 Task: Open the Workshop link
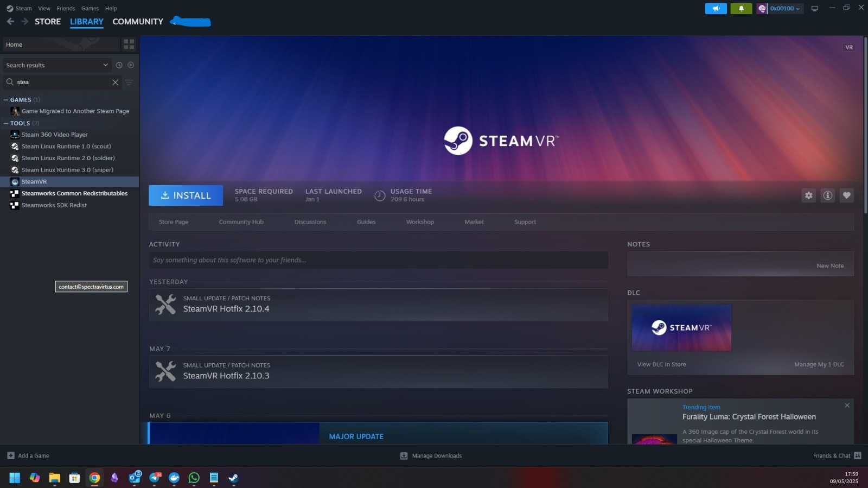[x=420, y=222]
